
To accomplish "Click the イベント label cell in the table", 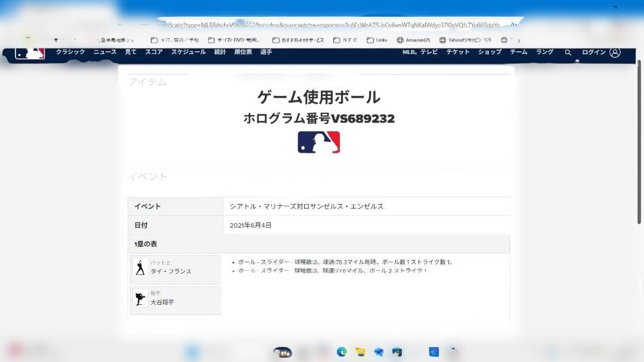I will click(x=176, y=206).
